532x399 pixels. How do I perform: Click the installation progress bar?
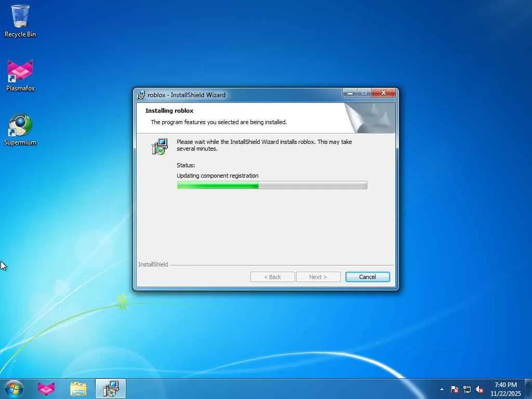pyautogui.click(x=272, y=185)
